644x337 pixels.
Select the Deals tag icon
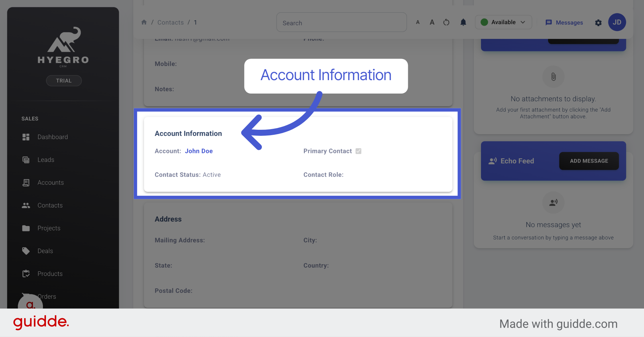[26, 251]
